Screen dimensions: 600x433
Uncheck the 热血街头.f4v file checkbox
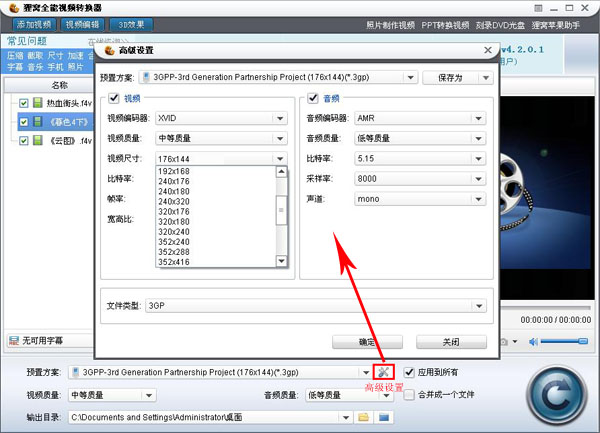(x=24, y=103)
